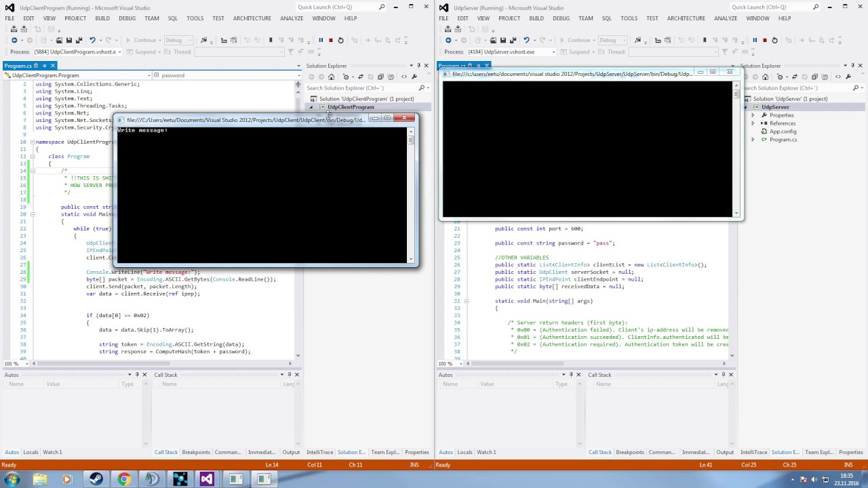868x488 pixels.
Task: Switch to Locals tab in the UdpClientProgram window
Action: click(x=31, y=452)
